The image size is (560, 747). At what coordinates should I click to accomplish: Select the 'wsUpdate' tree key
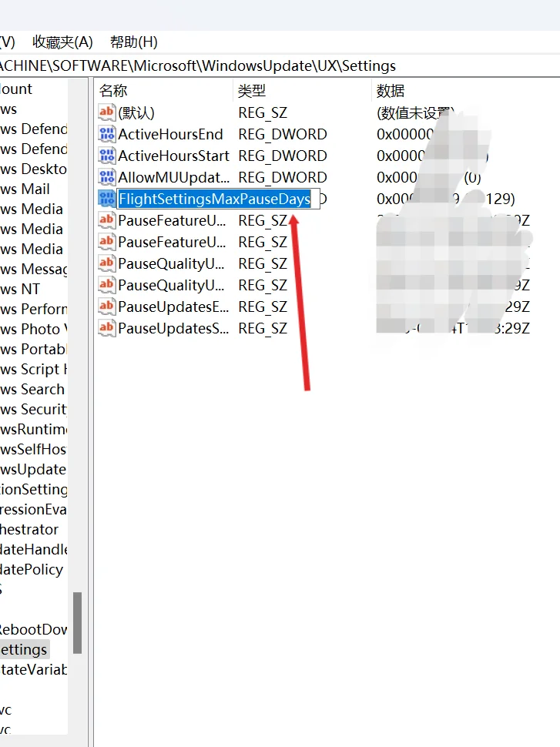[x=33, y=469]
